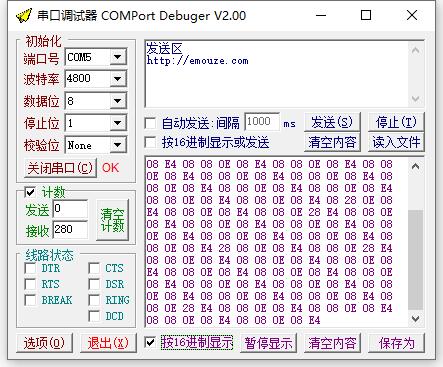The height and width of the screenshot is (367, 443).
Task: Toggle the BREAK checkbox
Action: 30,300
